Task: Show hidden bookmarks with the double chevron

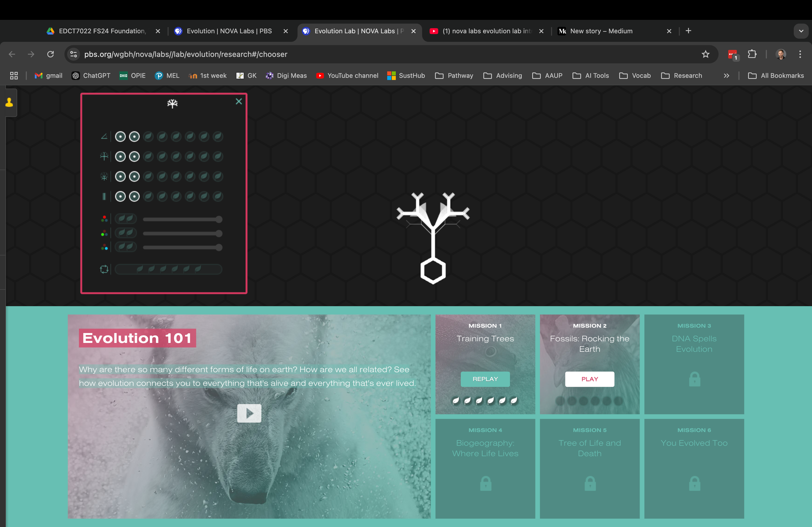Action: (726, 76)
